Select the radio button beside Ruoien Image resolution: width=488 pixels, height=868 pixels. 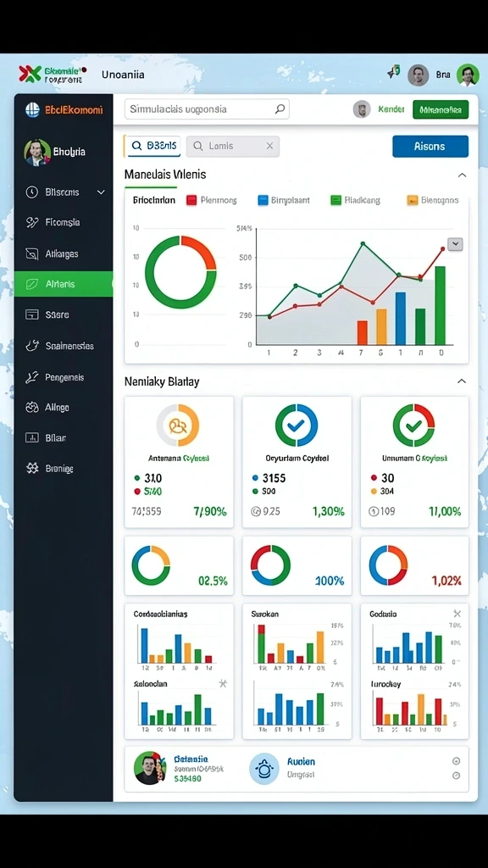[457, 760]
